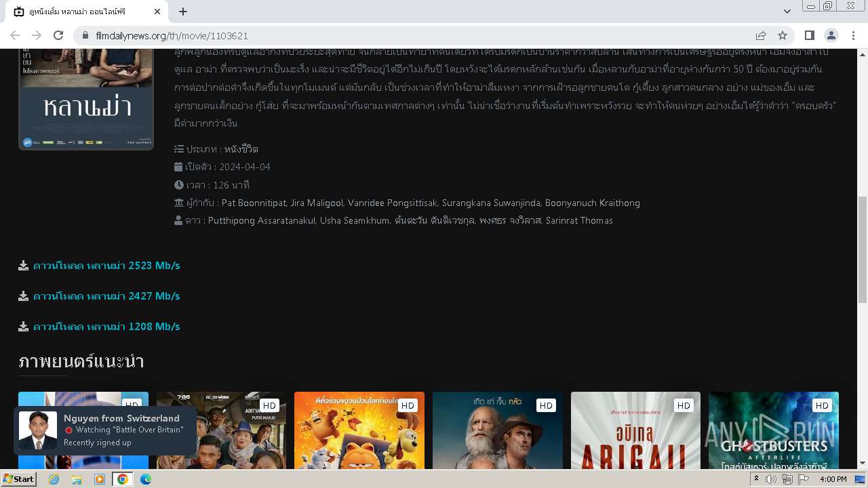
Task: Open director Pat Boonnitipat link
Action: 254,203
